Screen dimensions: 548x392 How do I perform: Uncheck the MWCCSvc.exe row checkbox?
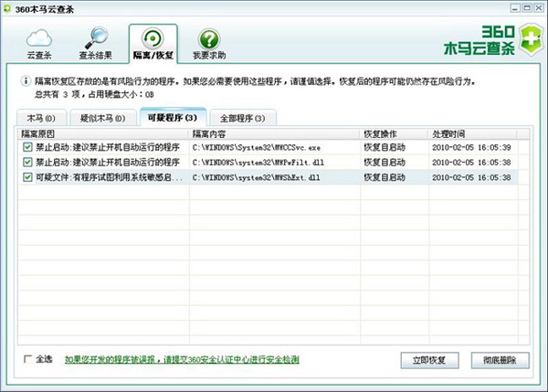[x=27, y=146]
